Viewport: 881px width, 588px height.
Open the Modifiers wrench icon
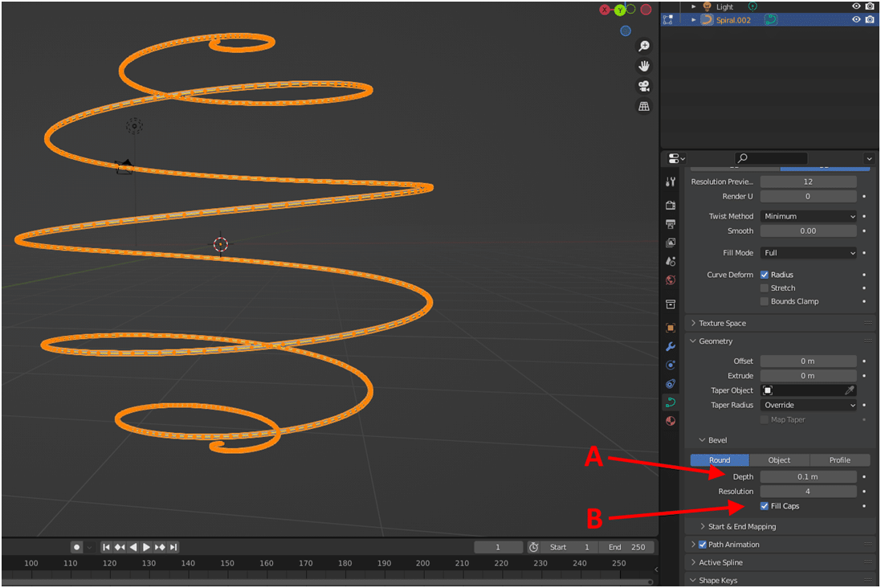671,346
